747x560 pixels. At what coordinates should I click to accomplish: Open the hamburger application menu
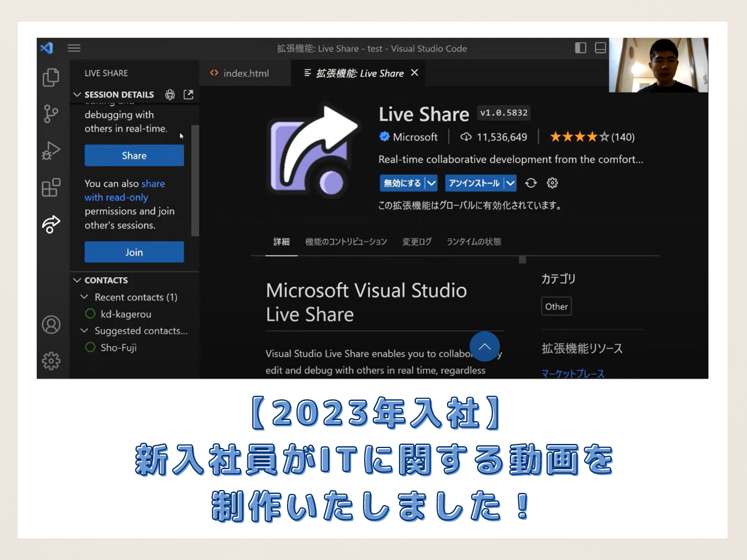[x=74, y=48]
